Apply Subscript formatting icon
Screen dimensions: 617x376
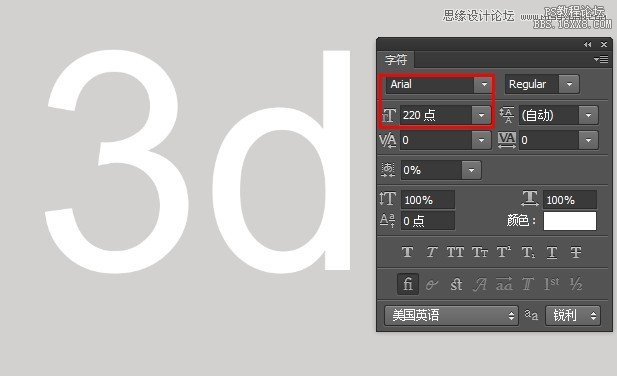(528, 252)
